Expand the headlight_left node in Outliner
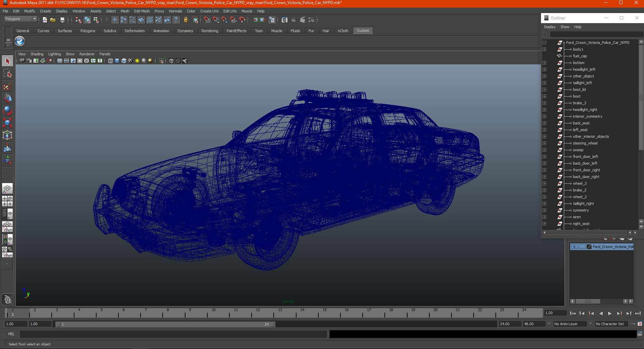 point(544,69)
